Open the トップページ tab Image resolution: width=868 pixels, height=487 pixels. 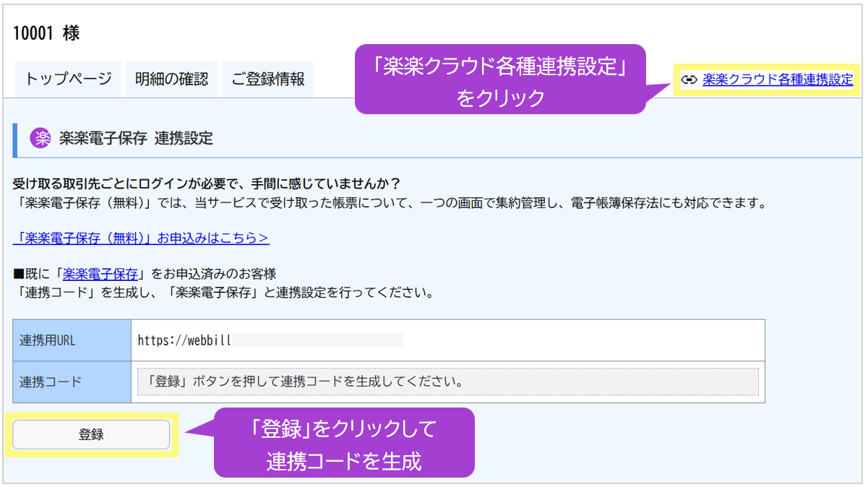tap(69, 79)
